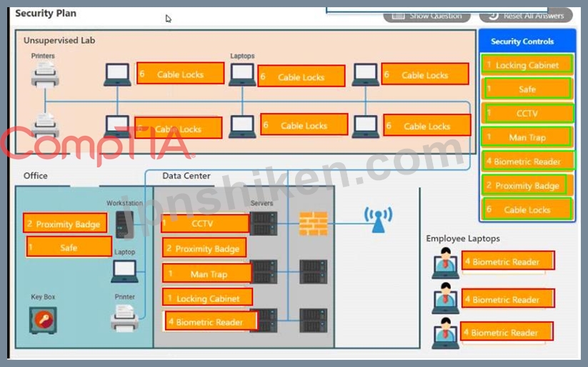Viewport: 588px width, 367px height.
Task: Click the second employee laptop user icon
Action: tap(446, 298)
